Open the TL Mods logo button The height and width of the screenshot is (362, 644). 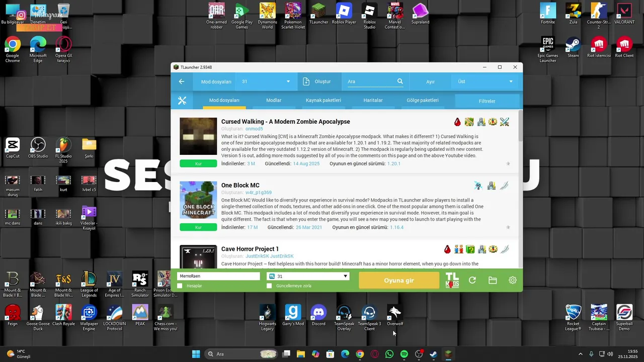[x=452, y=280]
